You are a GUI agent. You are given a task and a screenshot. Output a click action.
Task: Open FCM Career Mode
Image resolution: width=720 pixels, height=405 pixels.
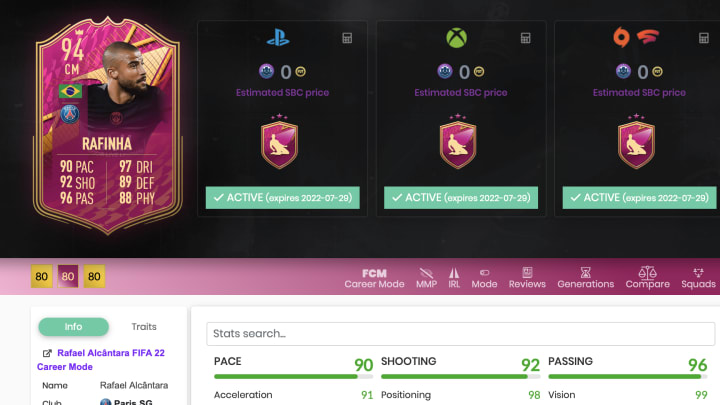click(x=374, y=278)
